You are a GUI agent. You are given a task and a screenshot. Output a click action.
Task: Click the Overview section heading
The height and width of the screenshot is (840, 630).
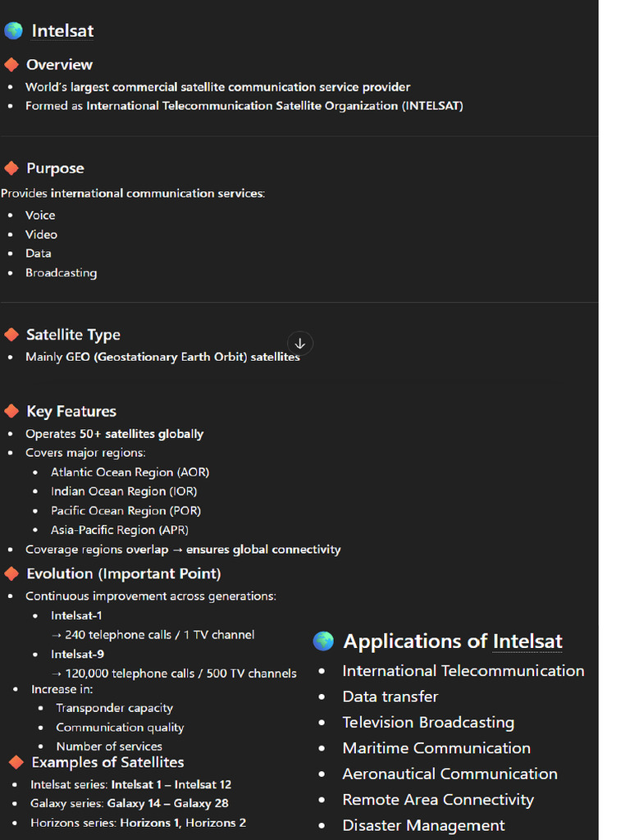coord(59,65)
